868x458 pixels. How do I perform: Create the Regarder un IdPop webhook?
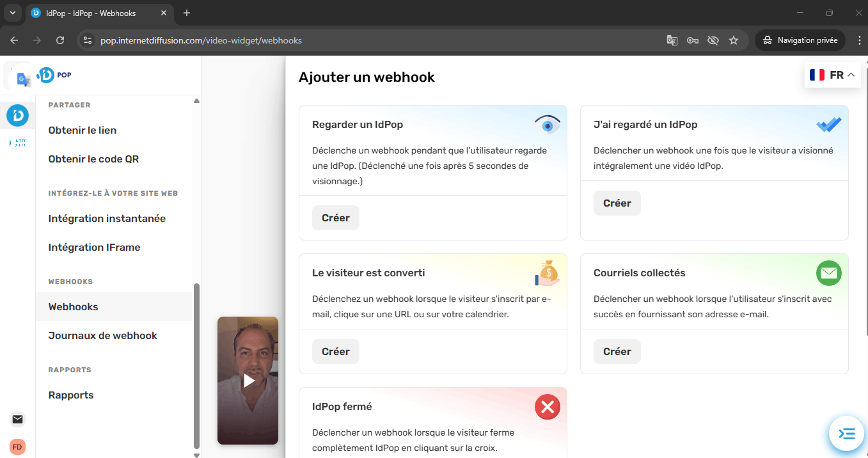pos(336,217)
